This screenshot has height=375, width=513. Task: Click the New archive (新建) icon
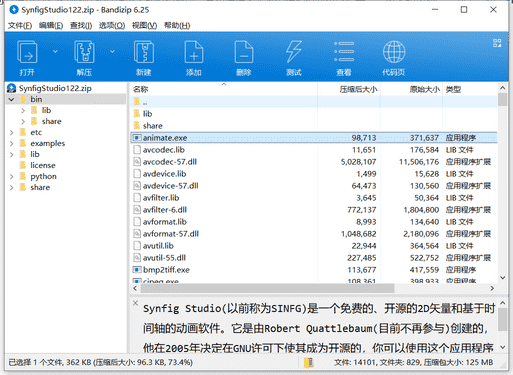(x=144, y=52)
